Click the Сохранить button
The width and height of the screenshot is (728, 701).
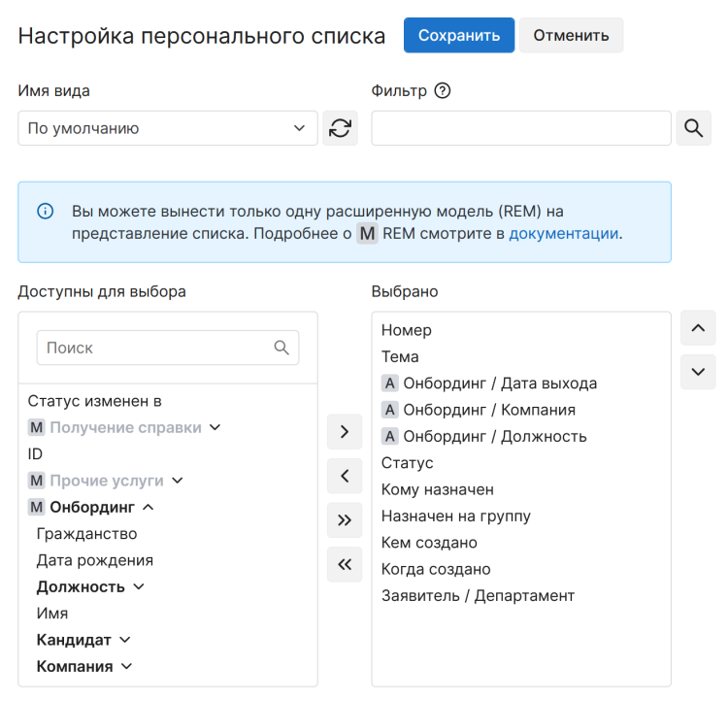[x=459, y=35]
